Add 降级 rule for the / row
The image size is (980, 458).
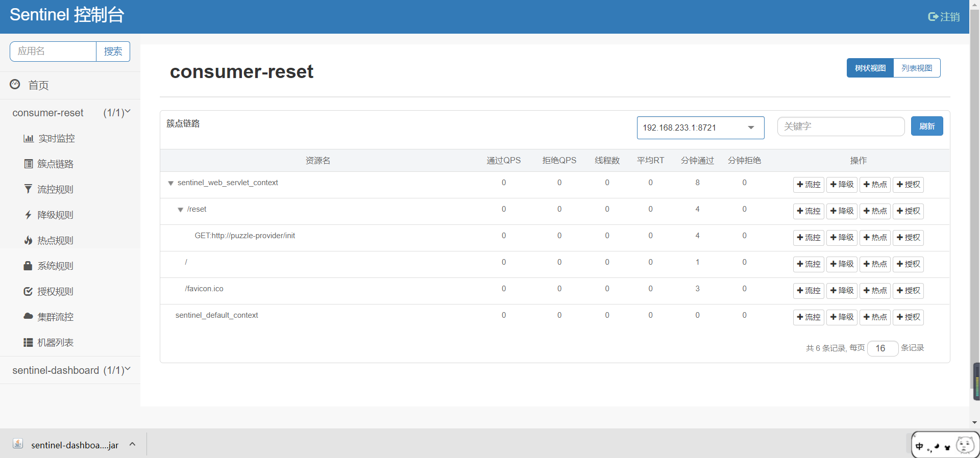pos(842,264)
